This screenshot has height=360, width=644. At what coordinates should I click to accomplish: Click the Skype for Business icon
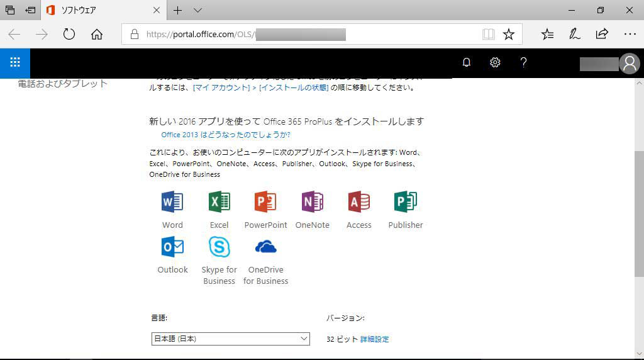click(x=219, y=247)
